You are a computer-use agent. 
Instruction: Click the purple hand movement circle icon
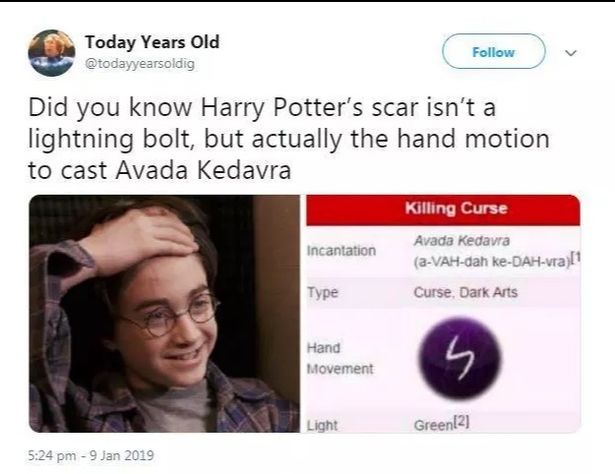pyautogui.click(x=460, y=358)
